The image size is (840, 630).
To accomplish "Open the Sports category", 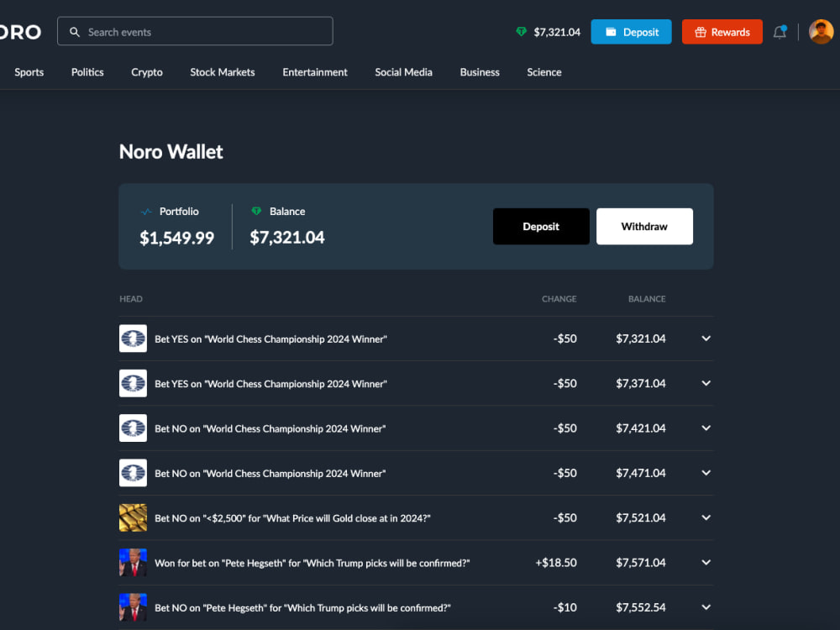I will pos(29,72).
